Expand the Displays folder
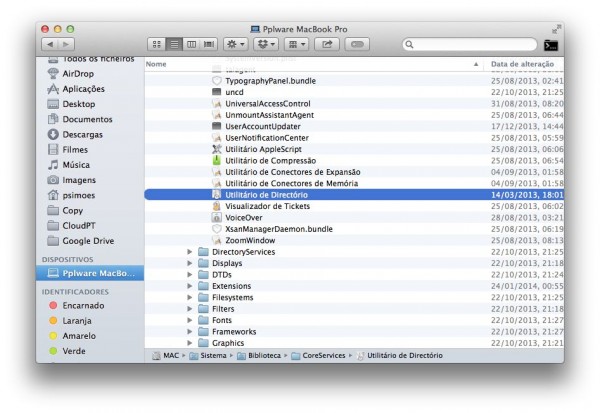The height and width of the screenshot is (413, 600). pyautogui.click(x=189, y=263)
